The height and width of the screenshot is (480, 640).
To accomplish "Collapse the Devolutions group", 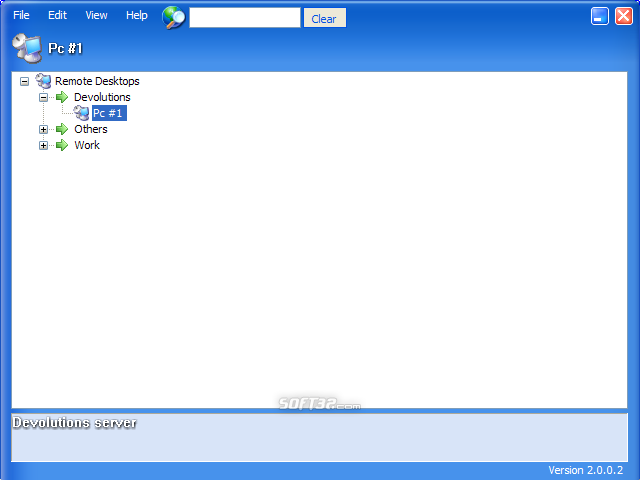I will tap(43, 97).
